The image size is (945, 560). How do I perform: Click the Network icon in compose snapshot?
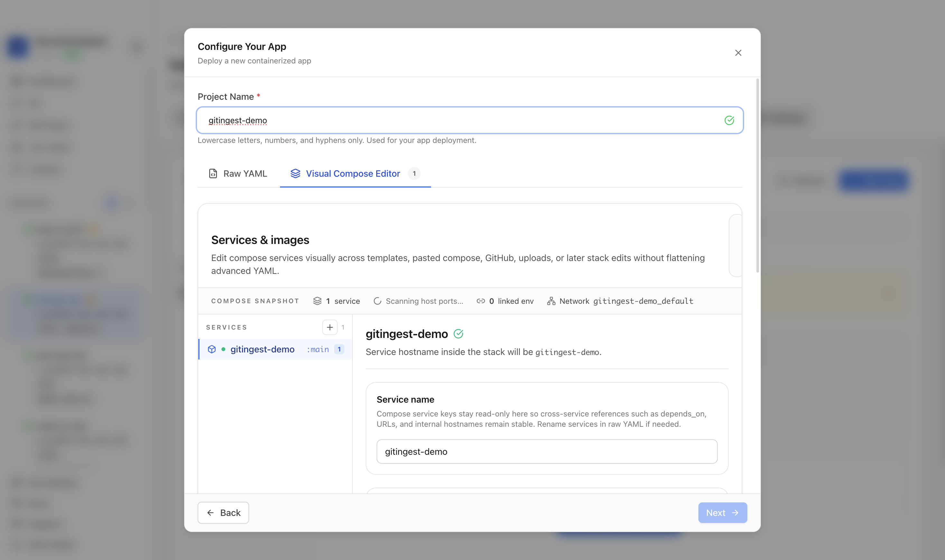tap(551, 301)
